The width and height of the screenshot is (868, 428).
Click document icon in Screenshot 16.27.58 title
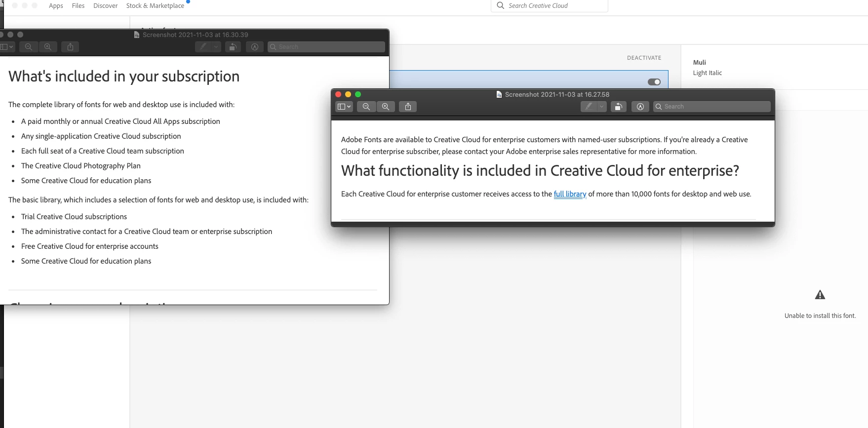(x=499, y=94)
